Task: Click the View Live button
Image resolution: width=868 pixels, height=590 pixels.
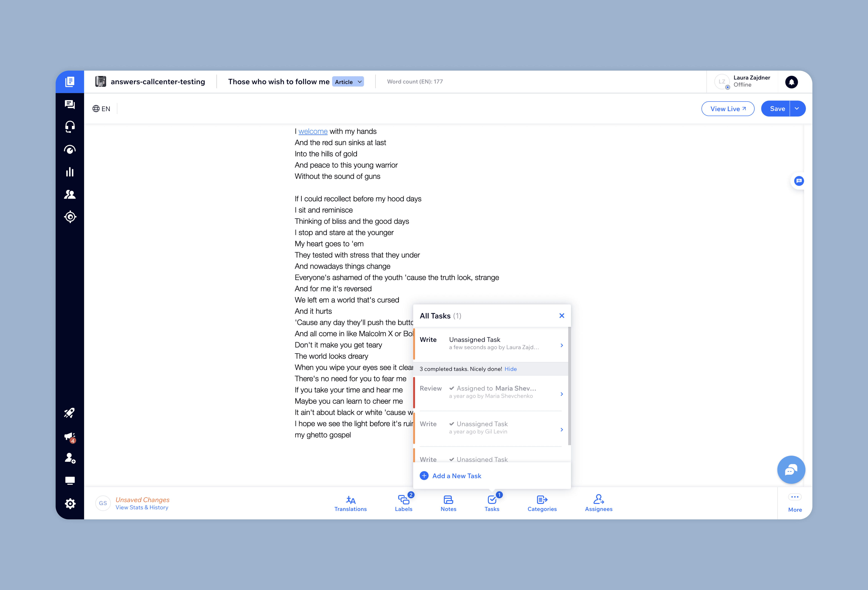Action: click(x=728, y=109)
